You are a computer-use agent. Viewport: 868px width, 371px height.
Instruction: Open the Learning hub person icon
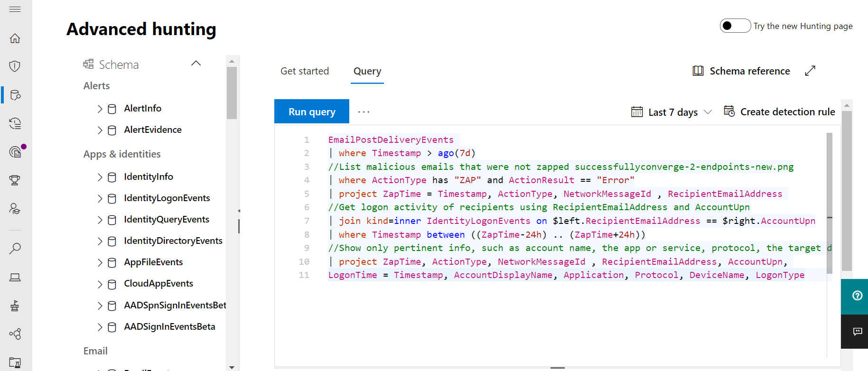[x=15, y=209]
